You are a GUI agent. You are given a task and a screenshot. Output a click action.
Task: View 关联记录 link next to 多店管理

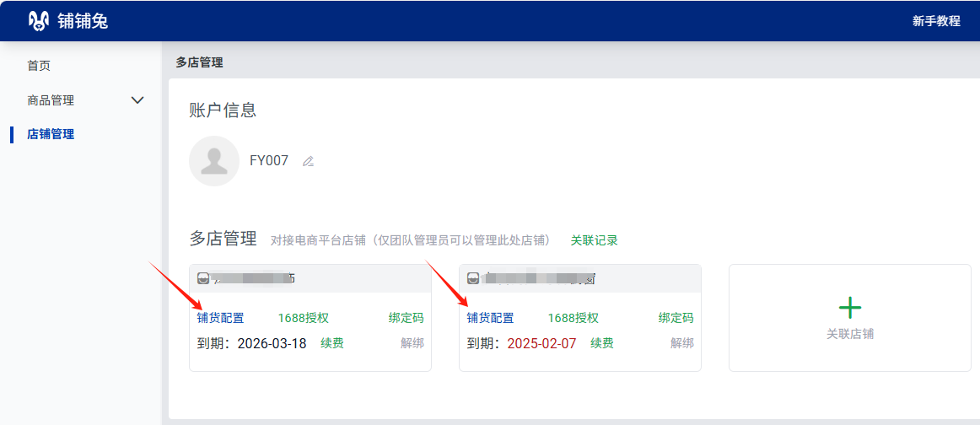[x=594, y=240]
